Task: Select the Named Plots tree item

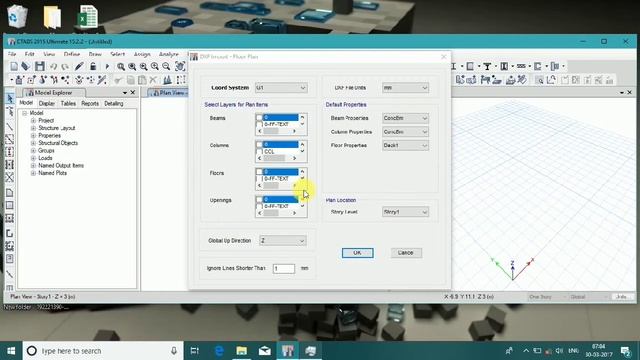Action: [x=52, y=173]
